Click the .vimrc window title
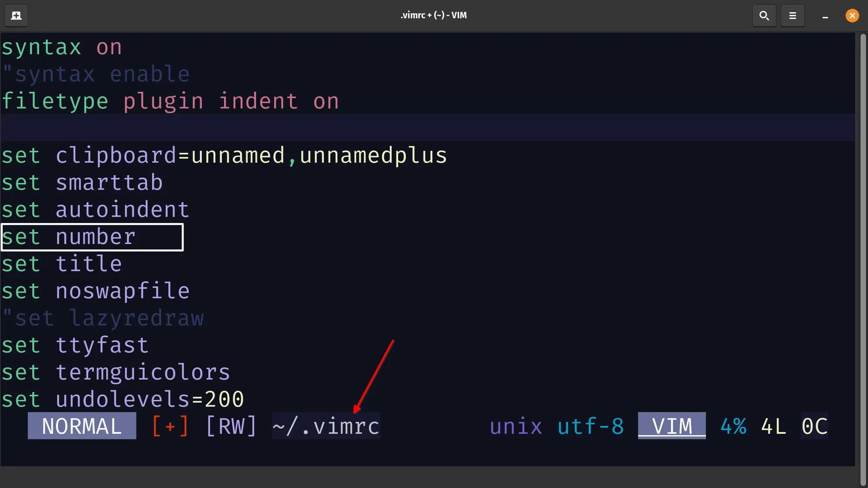The image size is (868, 488). pos(434,15)
